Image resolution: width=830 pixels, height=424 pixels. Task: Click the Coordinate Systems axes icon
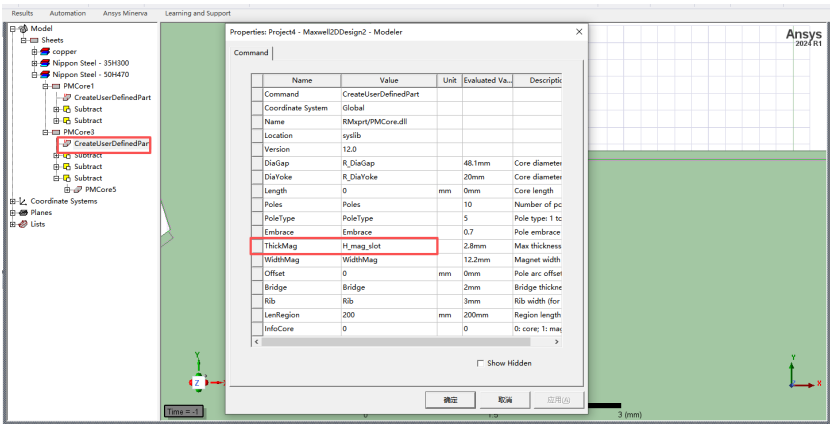click(23, 201)
